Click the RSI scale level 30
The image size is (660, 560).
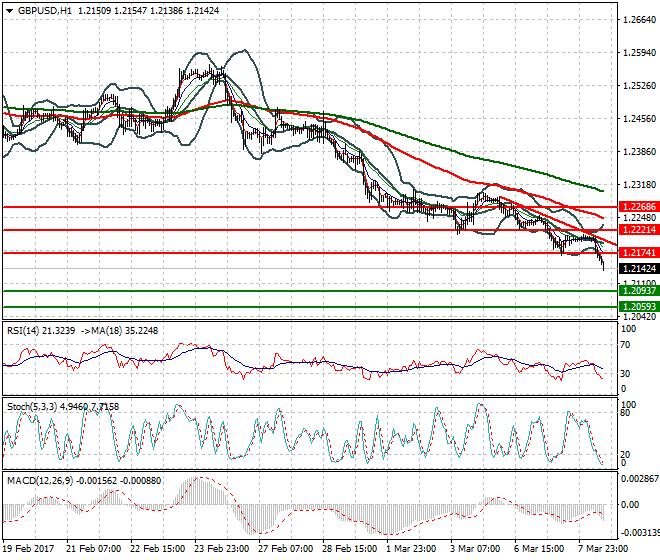pyautogui.click(x=626, y=373)
